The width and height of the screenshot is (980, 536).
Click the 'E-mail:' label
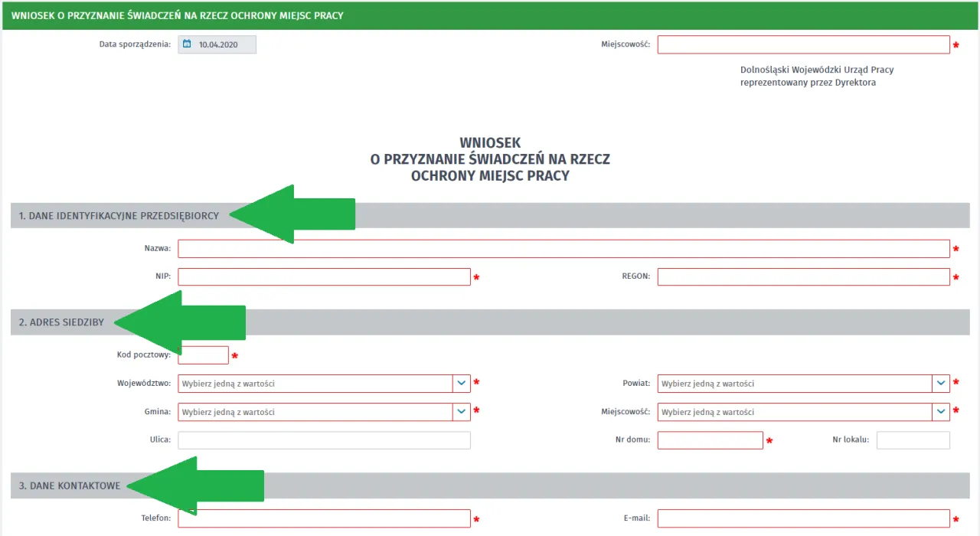(x=637, y=518)
